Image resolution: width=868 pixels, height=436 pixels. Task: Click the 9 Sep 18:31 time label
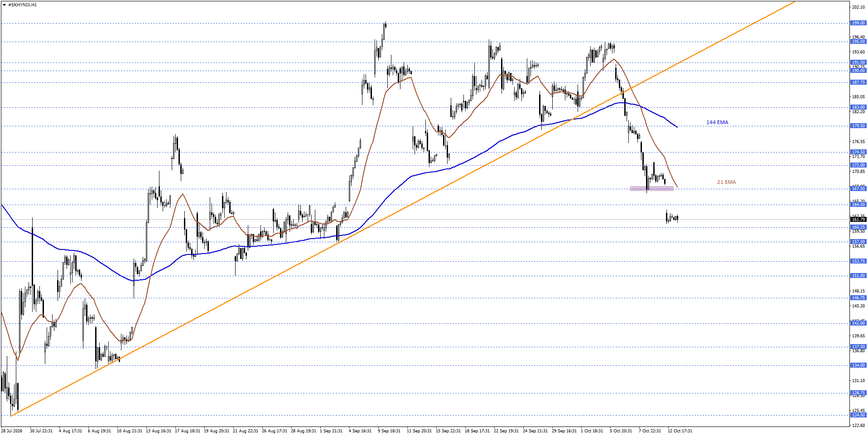click(389, 431)
